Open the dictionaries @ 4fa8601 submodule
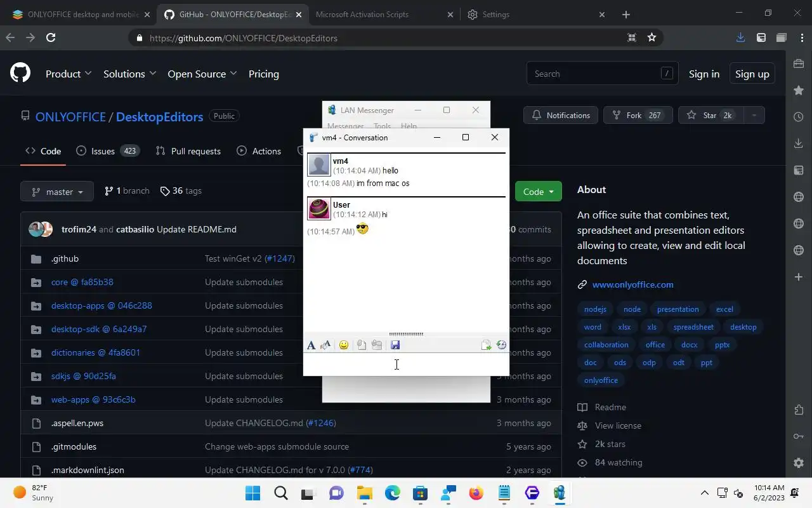This screenshot has width=812, height=508. coord(96,352)
